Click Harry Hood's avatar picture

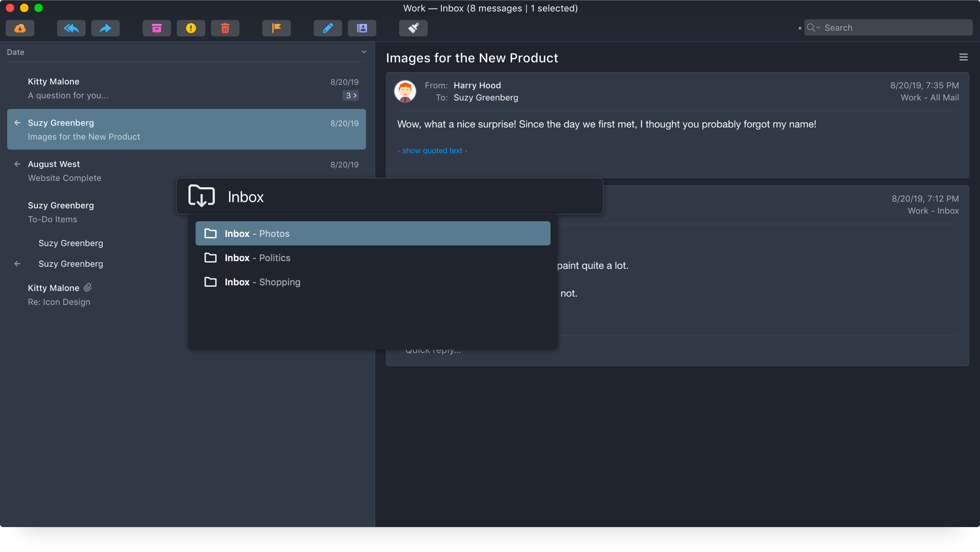(x=405, y=91)
